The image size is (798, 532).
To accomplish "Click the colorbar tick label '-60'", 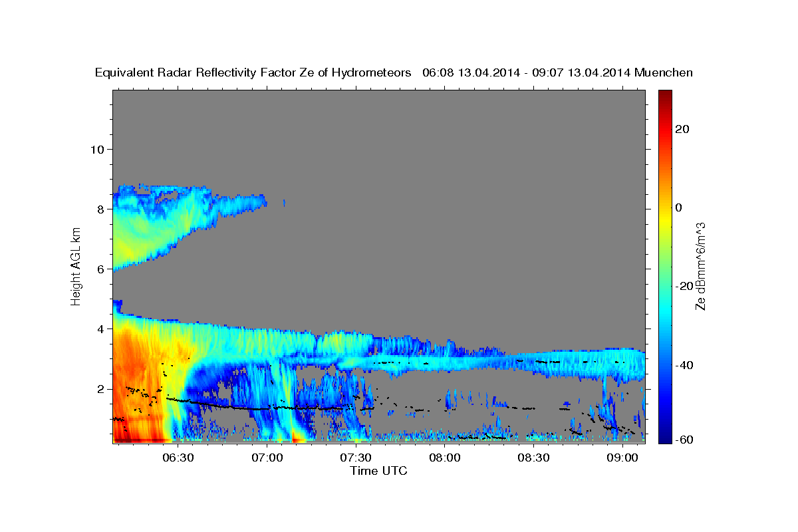I will coord(684,439).
